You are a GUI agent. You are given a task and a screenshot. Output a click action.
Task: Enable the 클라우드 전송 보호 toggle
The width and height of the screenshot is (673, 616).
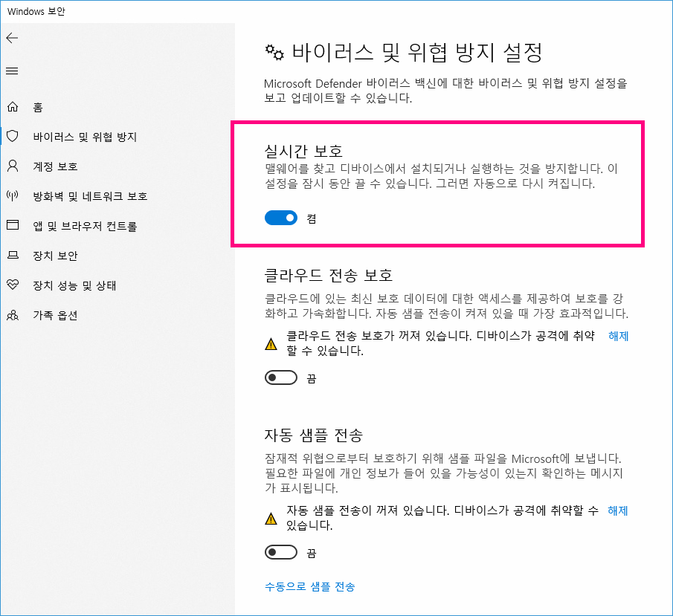coord(281,377)
